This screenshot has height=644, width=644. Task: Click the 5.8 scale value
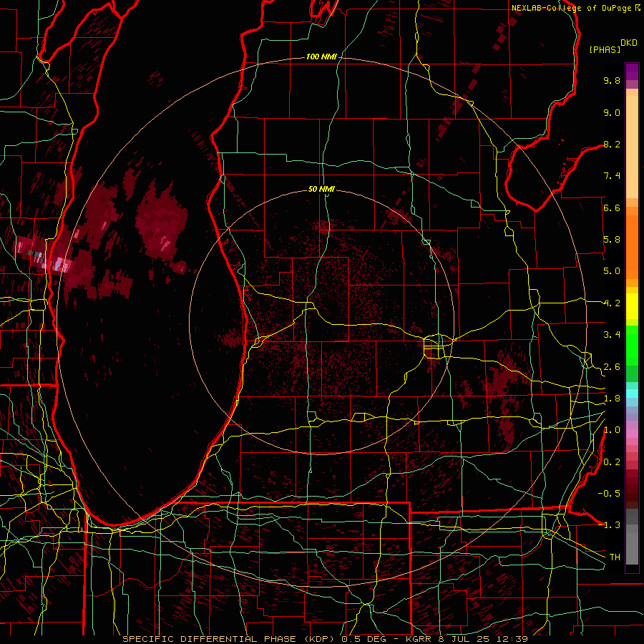click(612, 240)
